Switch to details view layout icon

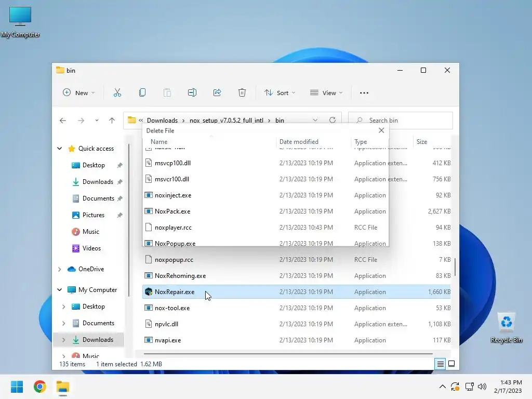pos(441,364)
